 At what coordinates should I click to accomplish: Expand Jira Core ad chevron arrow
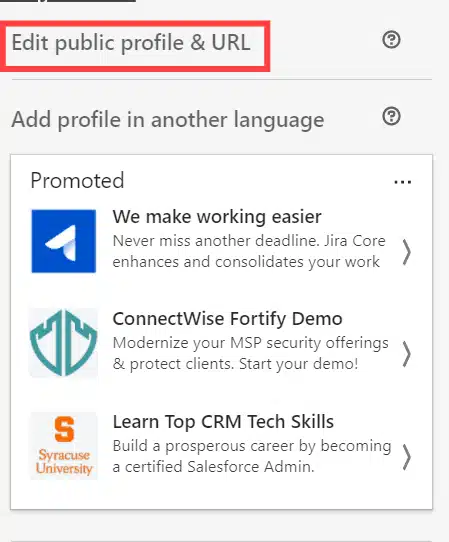(407, 252)
